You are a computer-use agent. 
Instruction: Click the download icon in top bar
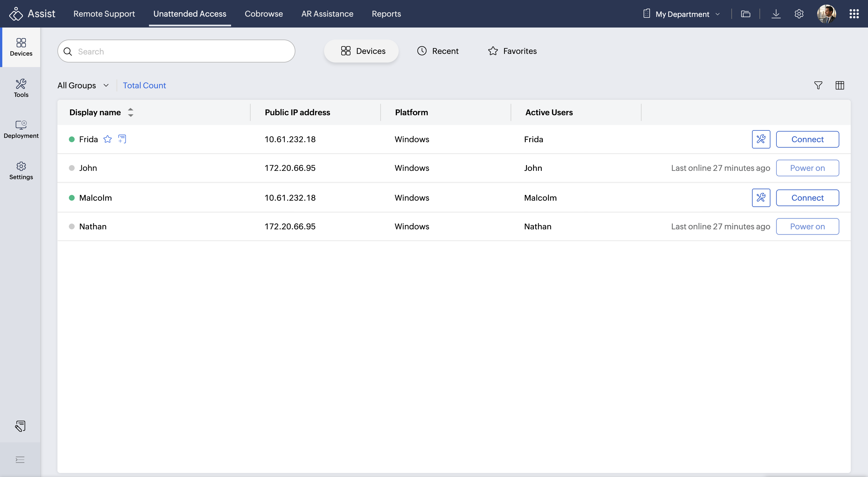[776, 14]
